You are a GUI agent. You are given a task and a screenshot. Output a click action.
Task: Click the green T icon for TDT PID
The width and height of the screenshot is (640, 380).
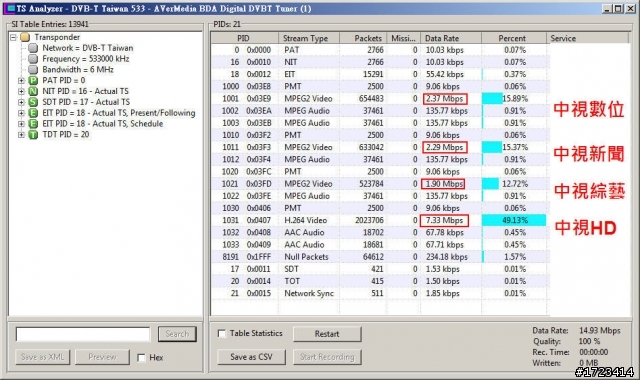point(33,135)
